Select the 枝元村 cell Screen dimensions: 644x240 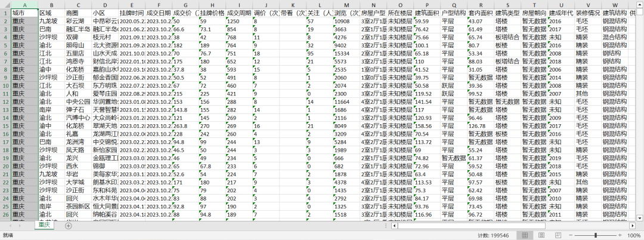pos(105,37)
